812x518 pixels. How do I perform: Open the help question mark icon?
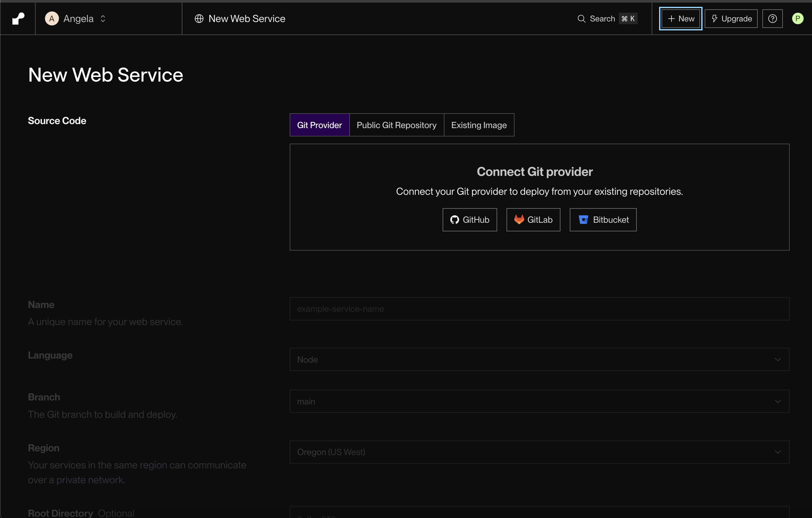coord(772,19)
